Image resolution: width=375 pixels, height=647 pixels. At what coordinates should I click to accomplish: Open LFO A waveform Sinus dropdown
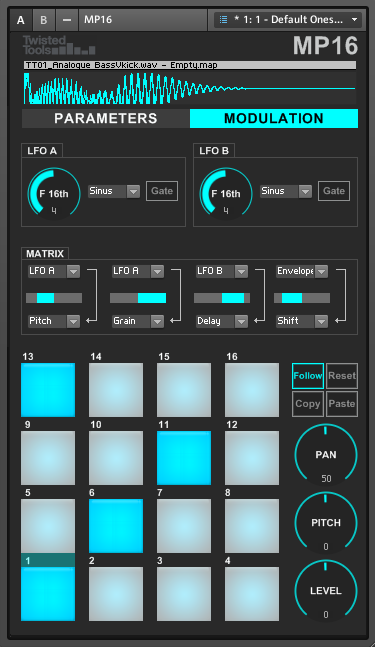pos(114,191)
